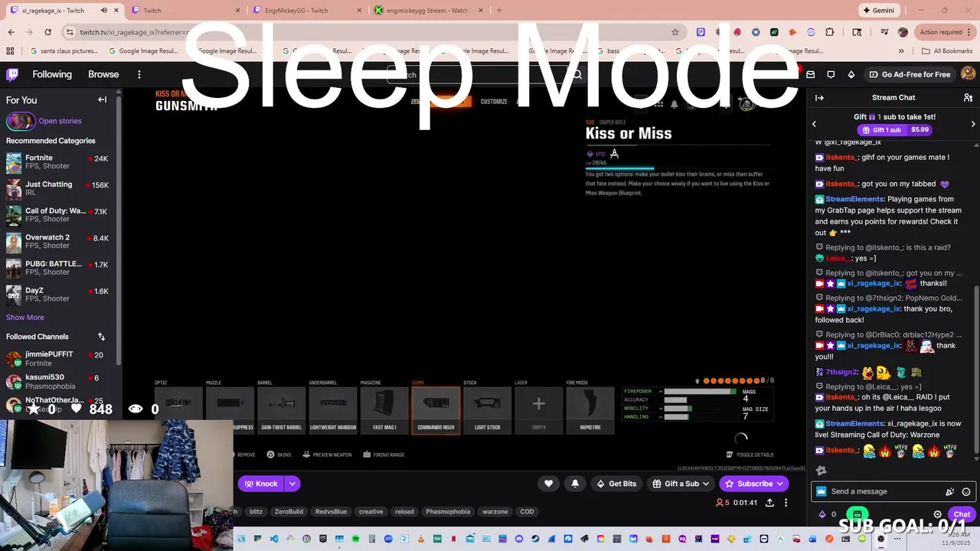
Task: Open jimmiePUFFIT followed channel
Action: (x=59, y=359)
